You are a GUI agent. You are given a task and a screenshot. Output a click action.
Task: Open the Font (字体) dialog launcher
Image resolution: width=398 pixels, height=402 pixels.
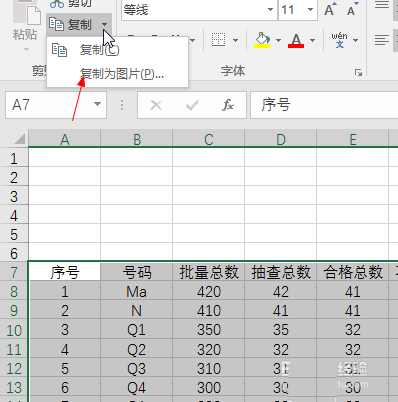tap(358, 72)
